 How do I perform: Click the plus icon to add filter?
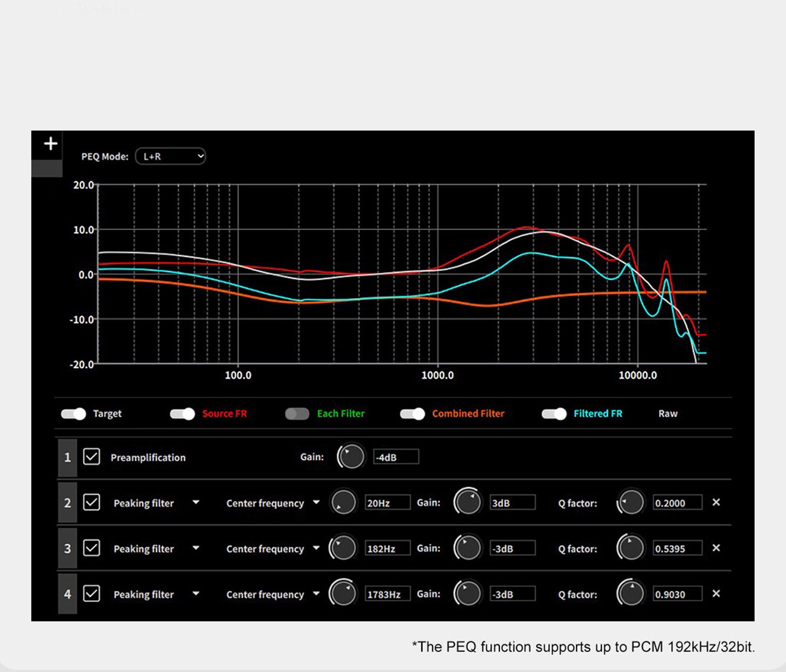[51, 143]
